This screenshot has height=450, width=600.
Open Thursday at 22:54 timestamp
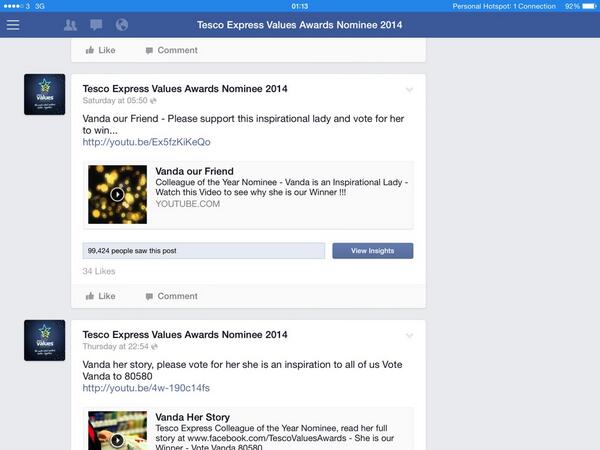(116, 347)
